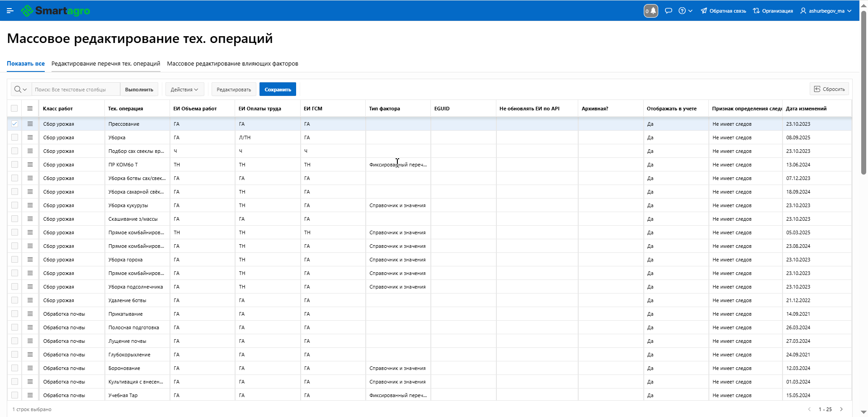The image size is (868, 417).
Task: Expand the Действия dropdown menu
Action: pos(184,90)
